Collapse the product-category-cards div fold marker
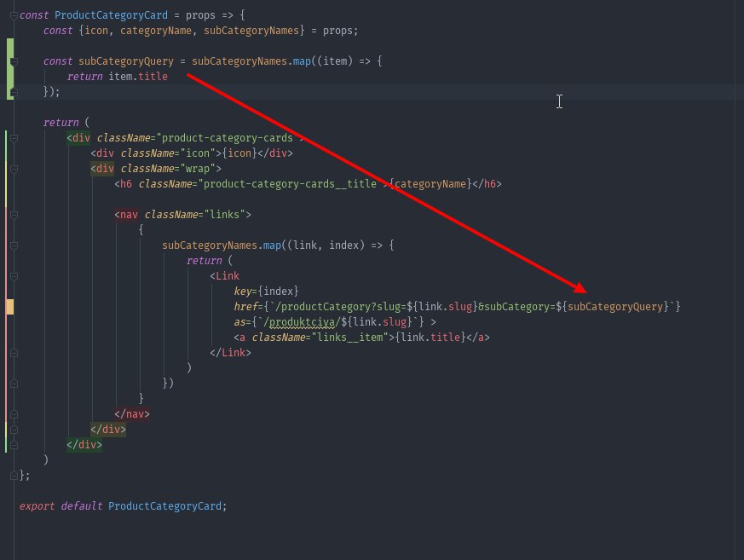The width and height of the screenshot is (744, 560). click(14, 139)
